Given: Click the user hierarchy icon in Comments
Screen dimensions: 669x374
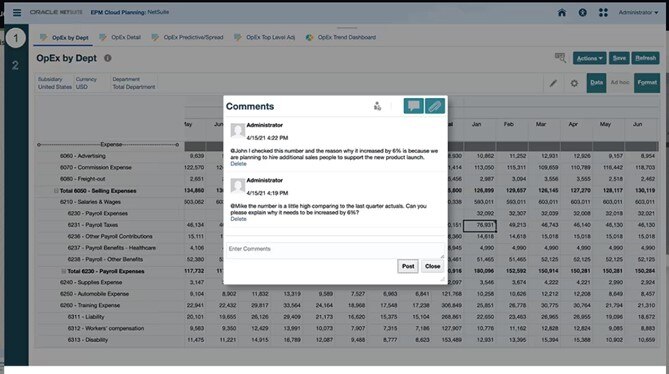Looking at the screenshot, I should [x=377, y=106].
